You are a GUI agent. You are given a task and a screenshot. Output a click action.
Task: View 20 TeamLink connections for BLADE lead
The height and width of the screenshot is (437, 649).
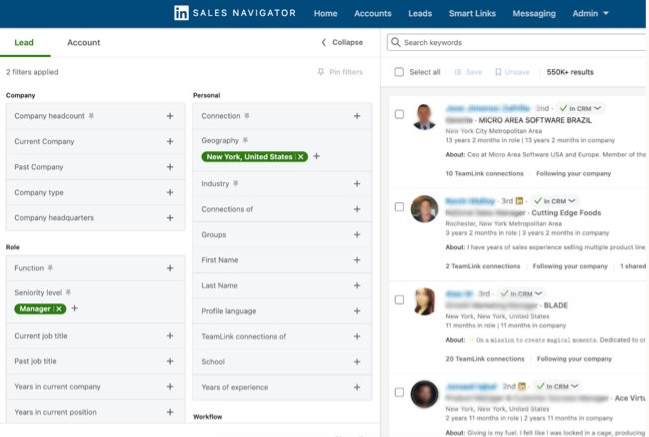pyautogui.click(x=485, y=359)
